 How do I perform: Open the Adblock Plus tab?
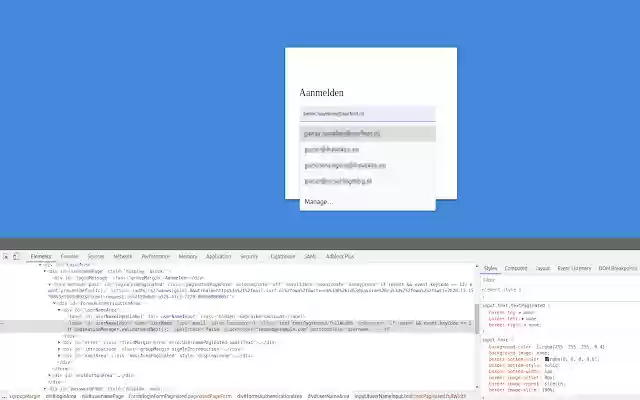340,257
